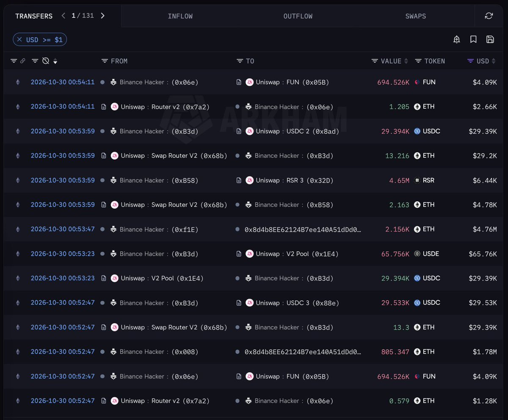
Task: Switch to the OUTFLOW tab
Action: click(x=298, y=16)
